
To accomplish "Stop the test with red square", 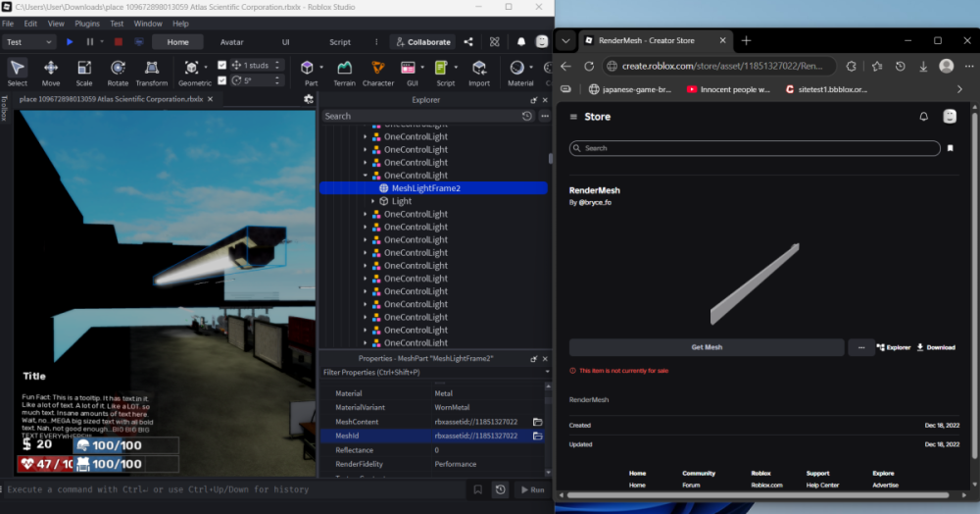I will pos(119,42).
